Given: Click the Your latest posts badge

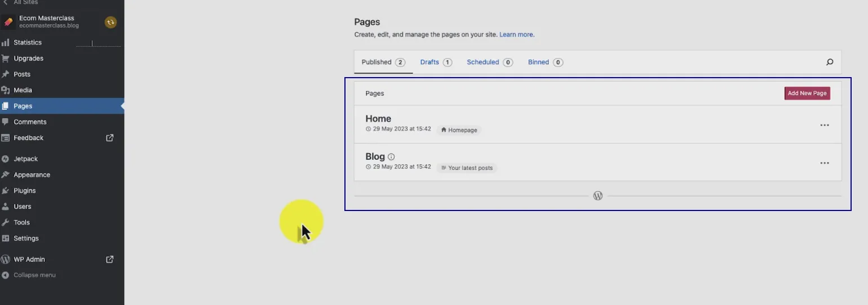Looking at the screenshot, I should tap(467, 168).
